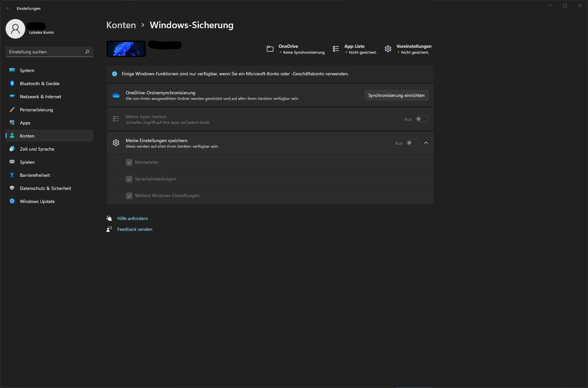The height and width of the screenshot is (388, 588).
Task: Click the Voreinstellungen gear icon in header
Action: tap(388, 49)
